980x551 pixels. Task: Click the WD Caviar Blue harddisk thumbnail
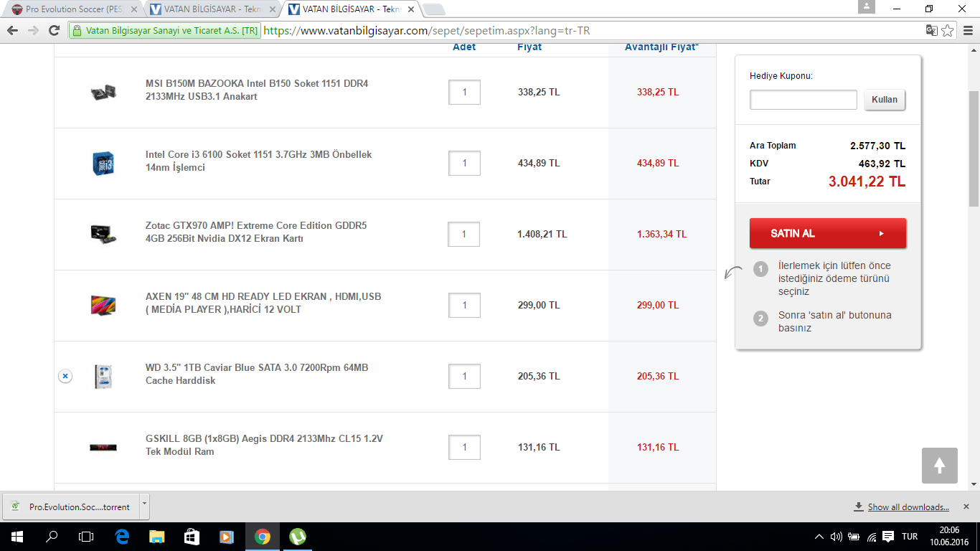(x=103, y=376)
